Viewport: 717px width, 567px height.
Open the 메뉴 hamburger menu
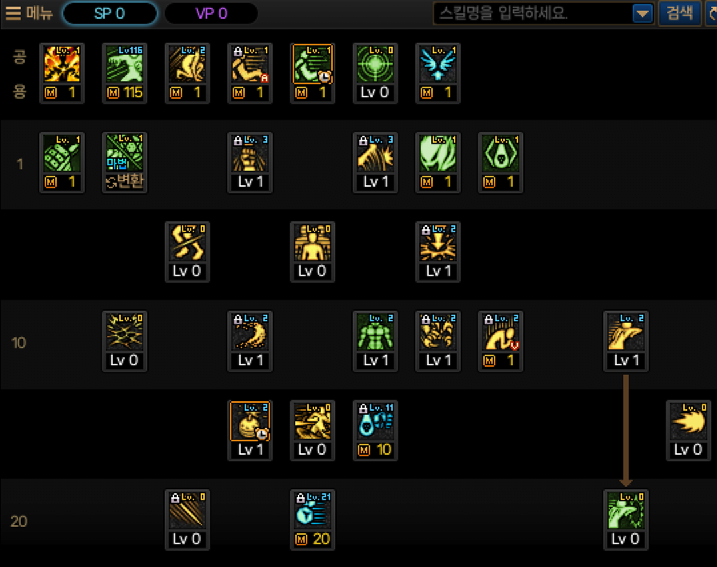pos(29,13)
